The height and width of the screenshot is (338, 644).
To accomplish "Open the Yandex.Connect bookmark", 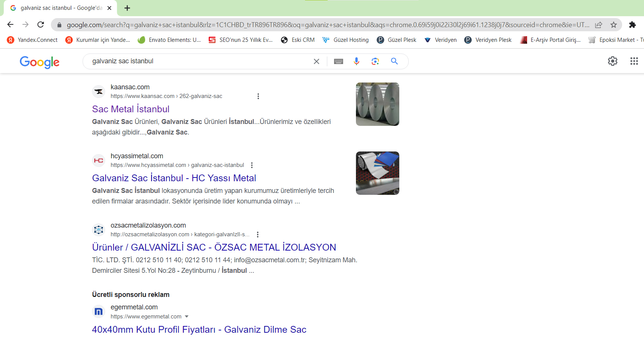I will tap(32, 40).
